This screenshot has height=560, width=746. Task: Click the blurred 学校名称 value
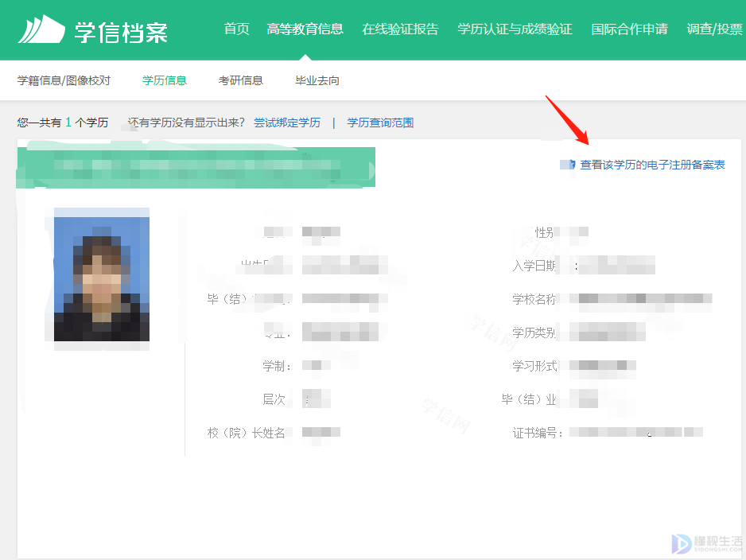point(644,299)
